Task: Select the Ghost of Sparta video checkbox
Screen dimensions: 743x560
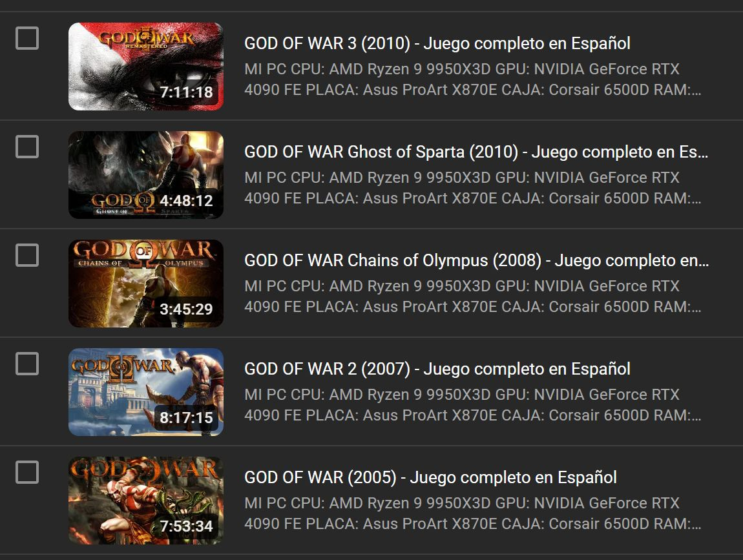Action: (27, 147)
